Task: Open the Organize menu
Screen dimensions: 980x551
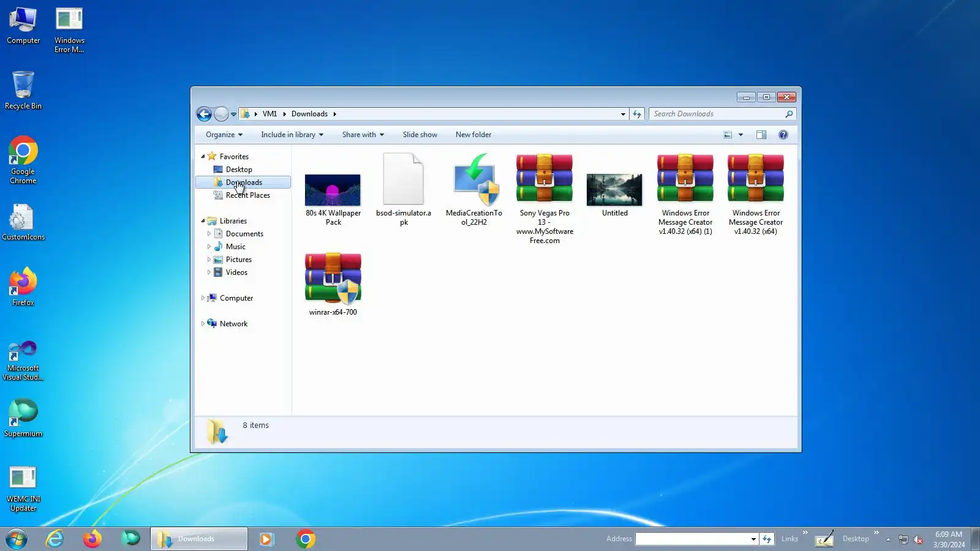Action: 224,135
